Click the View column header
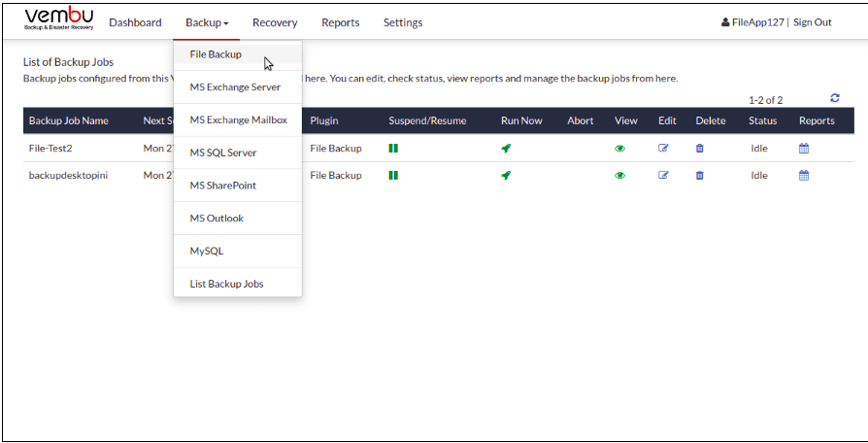 626,120
